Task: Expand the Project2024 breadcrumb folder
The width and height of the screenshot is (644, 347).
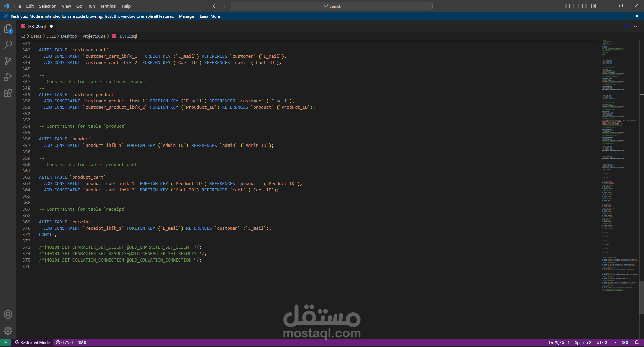Action: point(94,36)
